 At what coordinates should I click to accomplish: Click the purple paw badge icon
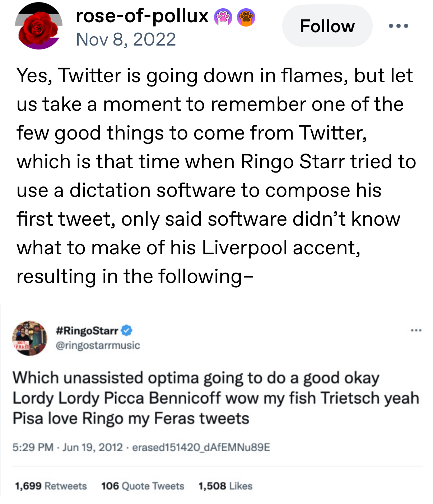click(223, 17)
